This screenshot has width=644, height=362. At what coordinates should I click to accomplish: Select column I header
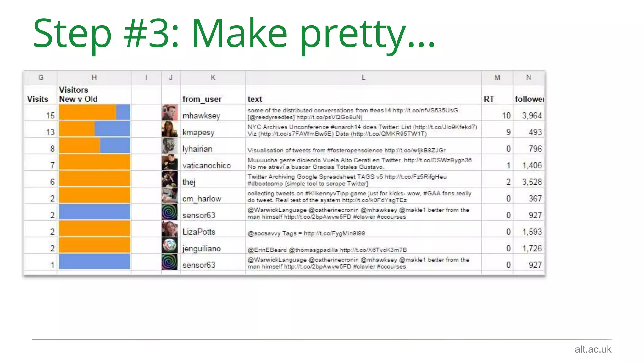pyautogui.click(x=146, y=78)
